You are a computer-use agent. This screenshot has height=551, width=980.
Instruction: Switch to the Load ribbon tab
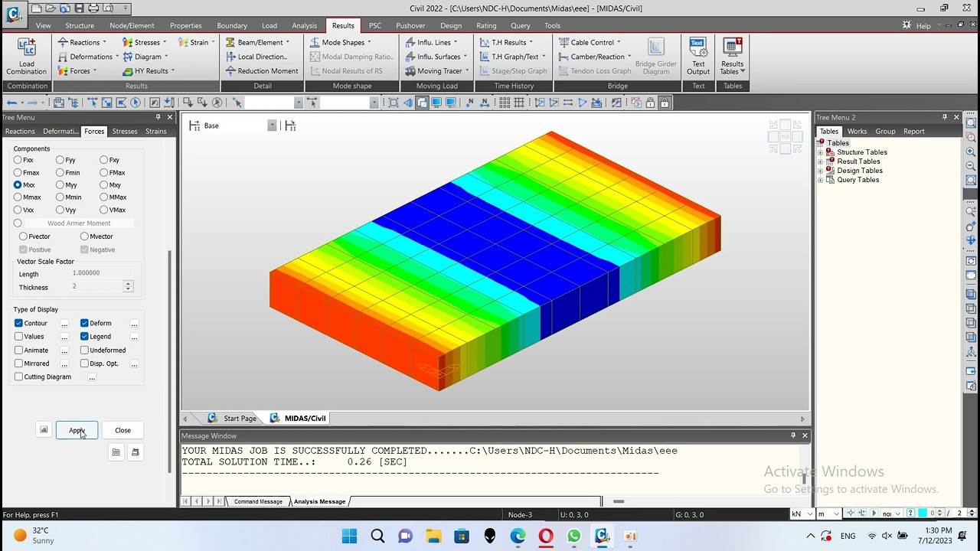coord(269,25)
